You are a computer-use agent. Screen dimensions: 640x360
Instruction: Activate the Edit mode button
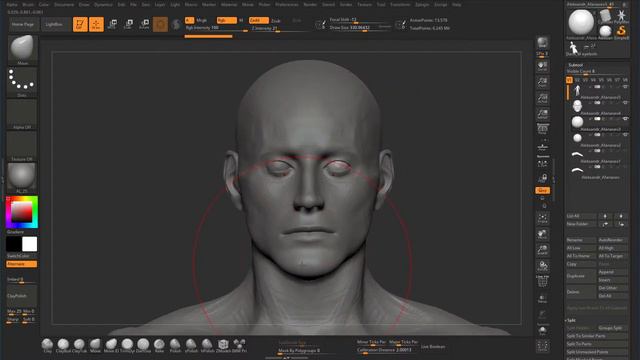(80, 24)
